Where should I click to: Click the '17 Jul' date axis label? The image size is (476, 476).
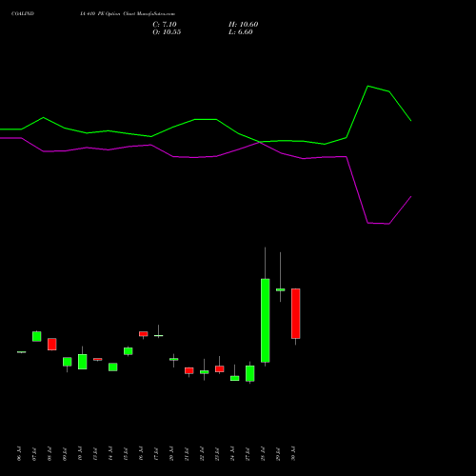point(156,453)
